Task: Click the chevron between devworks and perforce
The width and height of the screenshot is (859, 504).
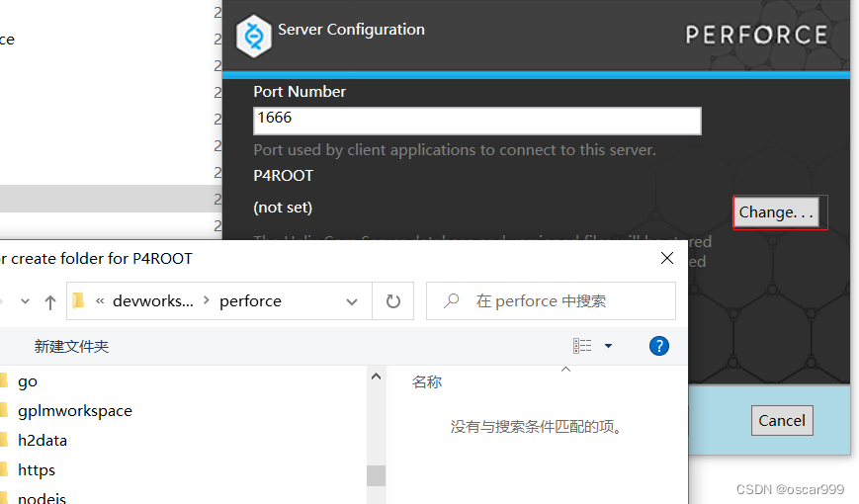Action: tap(207, 300)
